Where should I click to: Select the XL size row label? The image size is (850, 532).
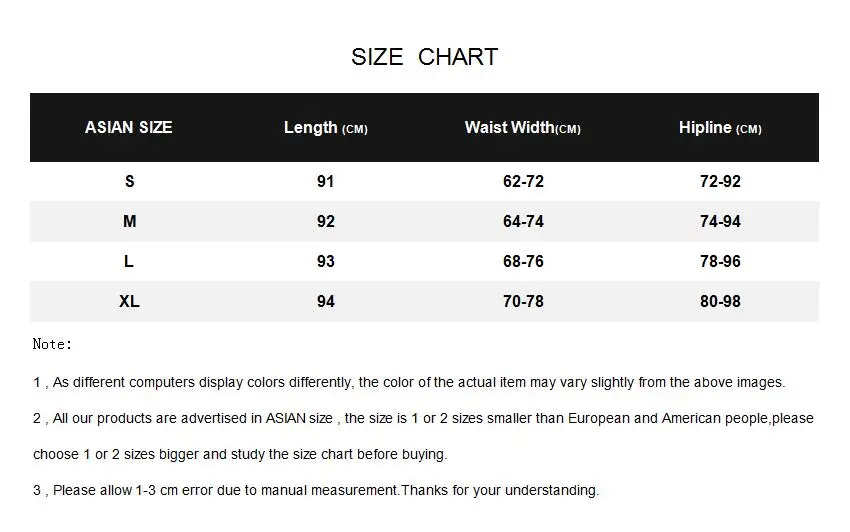(x=129, y=302)
